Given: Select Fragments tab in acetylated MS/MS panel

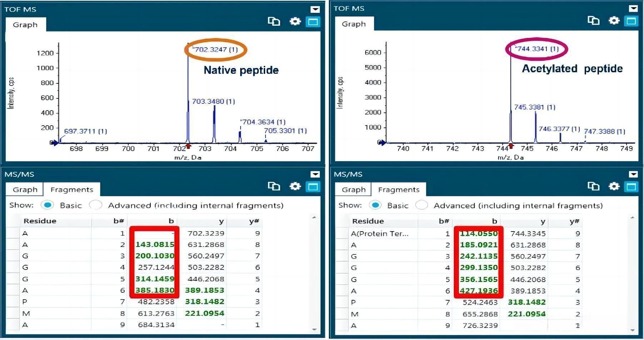Looking at the screenshot, I should [x=399, y=189].
